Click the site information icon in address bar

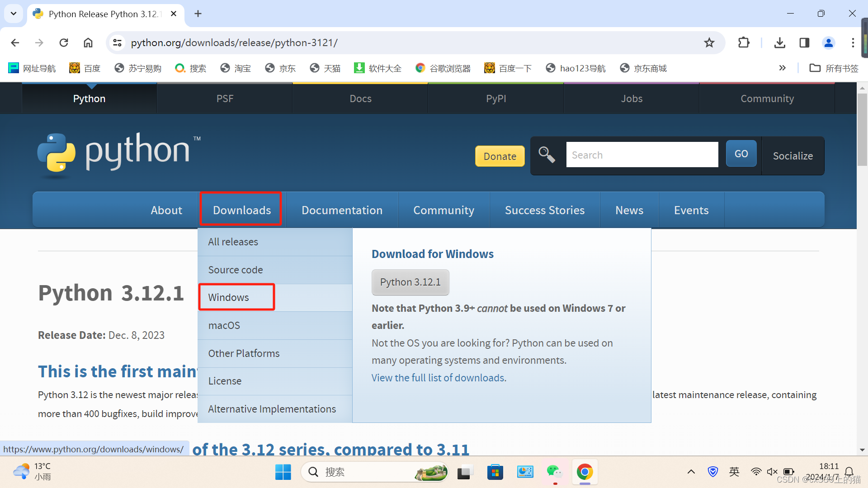click(118, 42)
